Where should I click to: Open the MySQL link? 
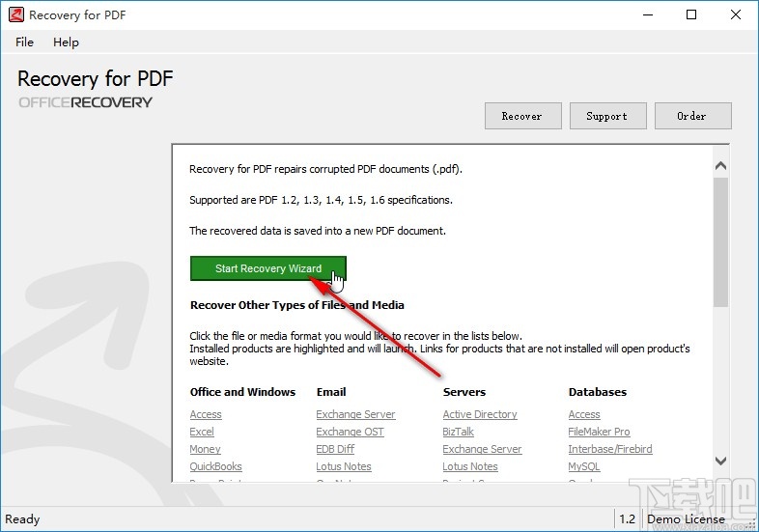[584, 466]
